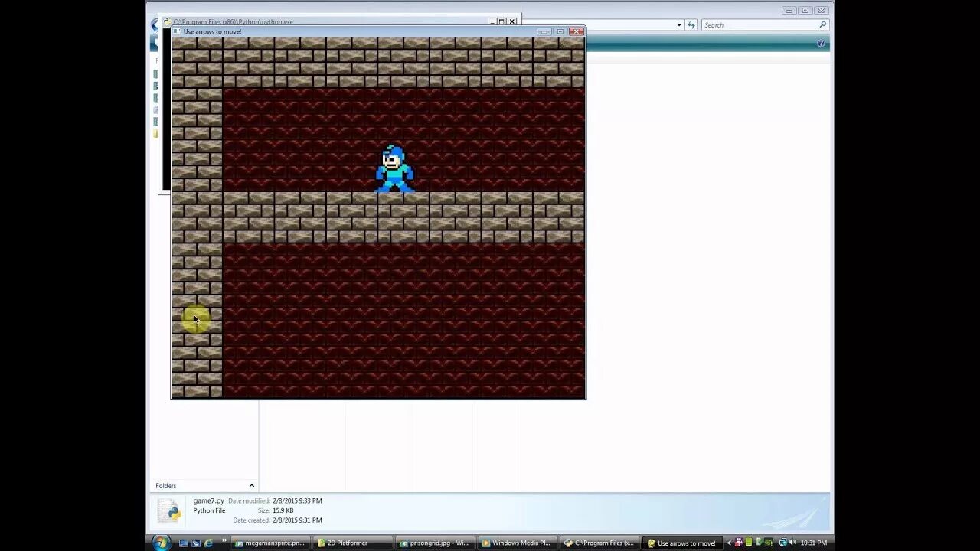Click the game7.py file name in details pane
The image size is (980, 551).
(208, 500)
